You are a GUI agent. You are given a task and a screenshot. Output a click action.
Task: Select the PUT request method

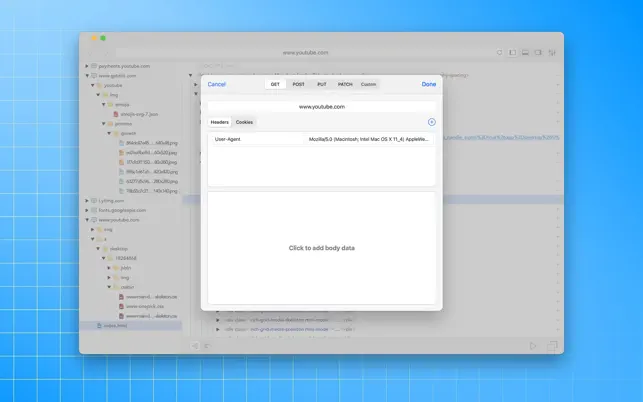[x=322, y=84]
